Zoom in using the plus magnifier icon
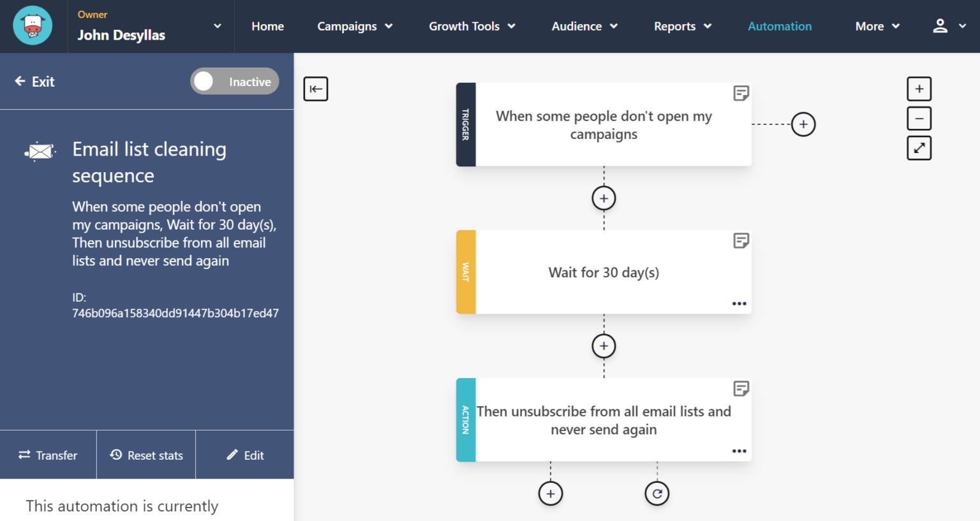 [919, 89]
